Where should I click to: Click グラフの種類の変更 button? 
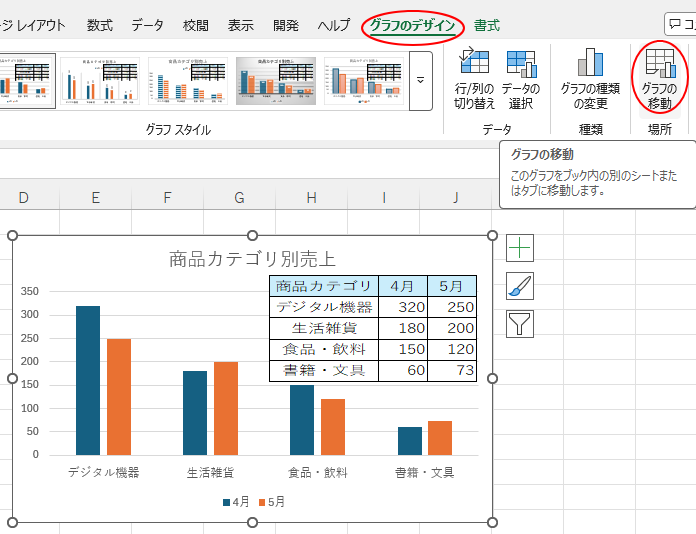(x=590, y=79)
